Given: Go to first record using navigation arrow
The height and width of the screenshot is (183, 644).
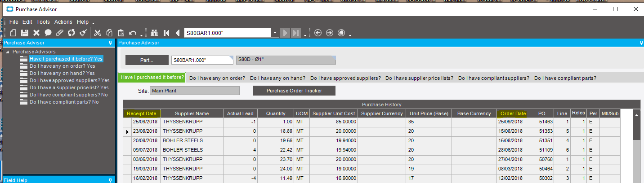Looking at the screenshot, I should coord(166,33).
